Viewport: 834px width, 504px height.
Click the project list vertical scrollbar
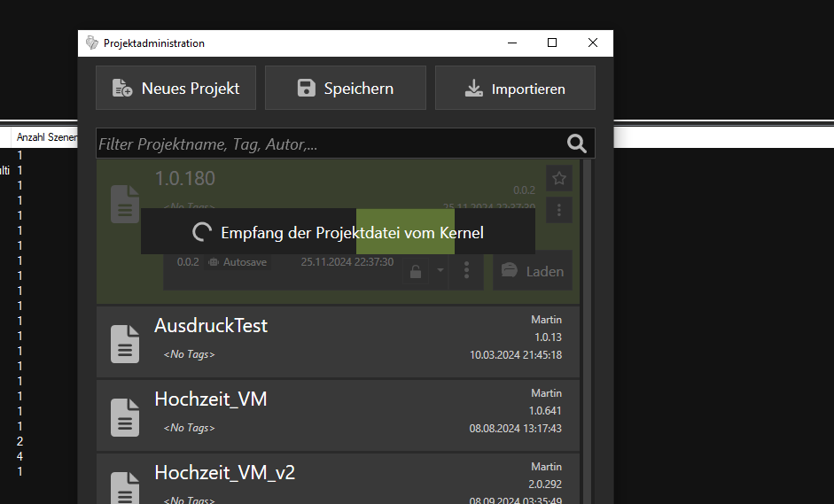pyautogui.click(x=587, y=354)
